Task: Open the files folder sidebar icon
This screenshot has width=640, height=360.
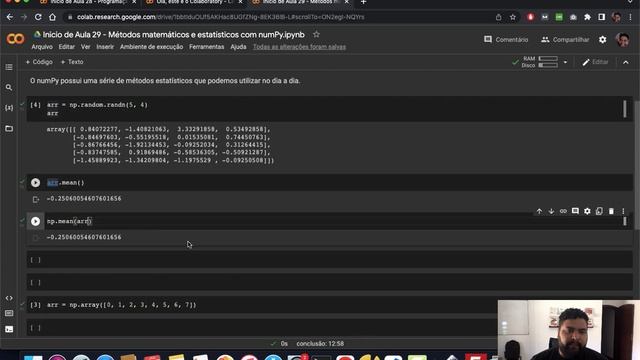Action: (x=9, y=129)
